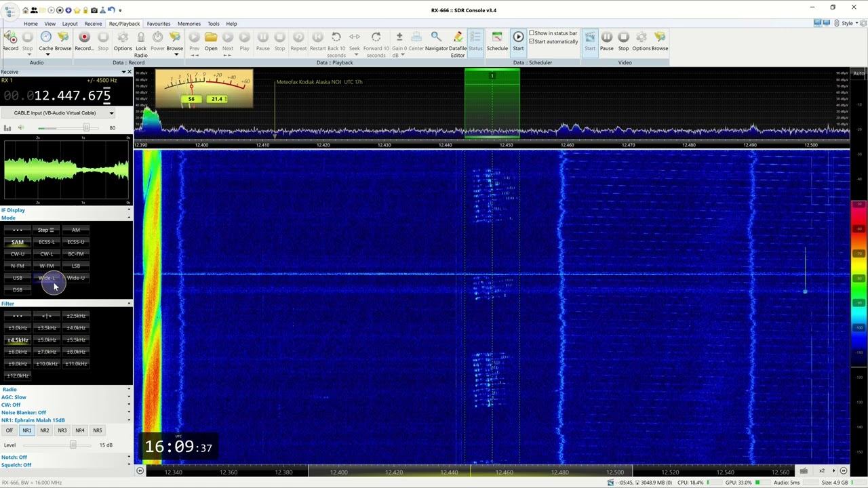Image resolution: width=868 pixels, height=488 pixels.
Task: Open the View ribbon tab
Action: pos(50,24)
